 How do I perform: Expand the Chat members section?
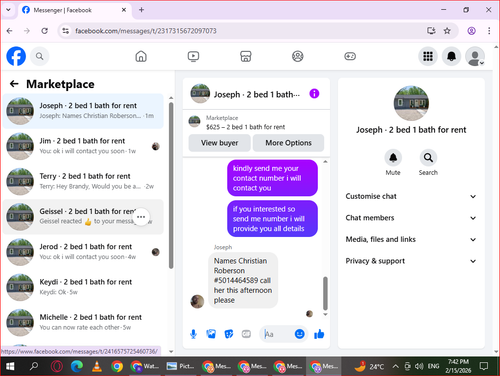411,218
